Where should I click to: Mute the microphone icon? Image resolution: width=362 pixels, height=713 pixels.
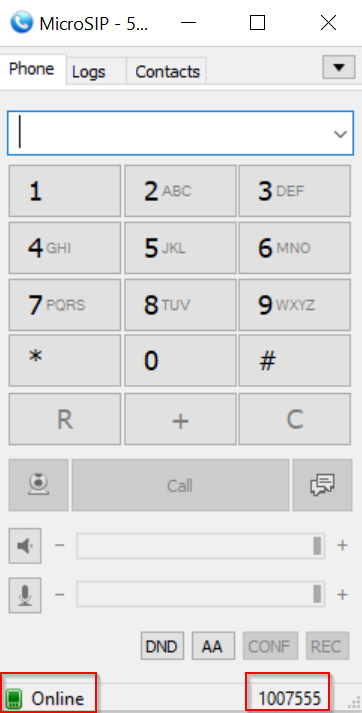click(x=25, y=595)
